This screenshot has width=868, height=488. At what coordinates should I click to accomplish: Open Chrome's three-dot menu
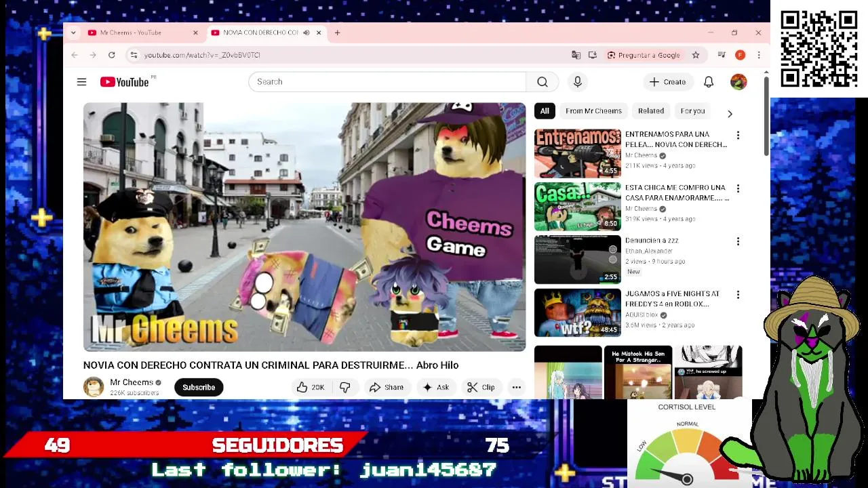[x=759, y=55]
